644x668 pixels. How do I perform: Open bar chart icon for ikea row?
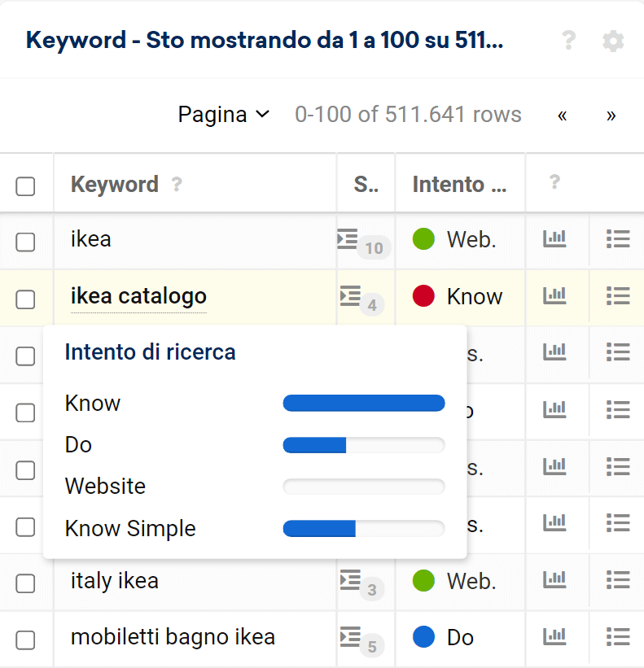[554, 238]
